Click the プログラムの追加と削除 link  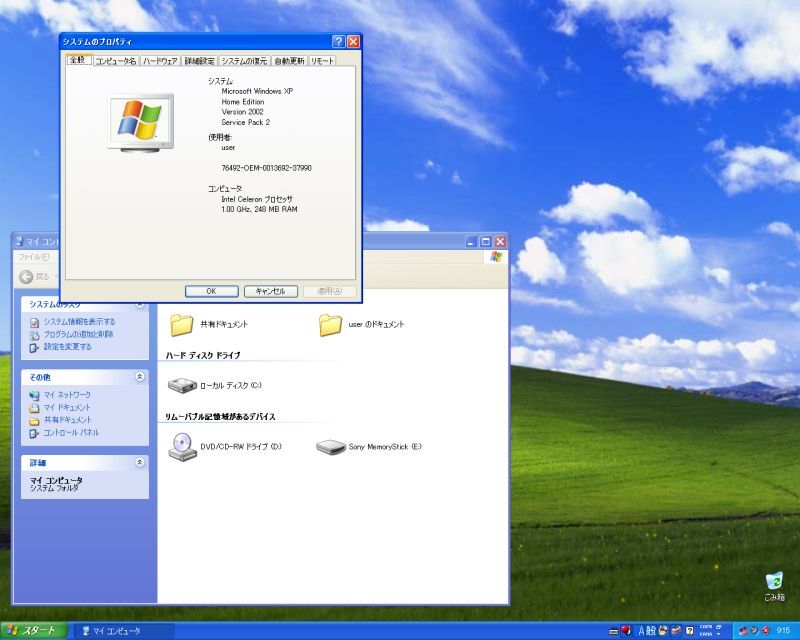click(x=79, y=335)
